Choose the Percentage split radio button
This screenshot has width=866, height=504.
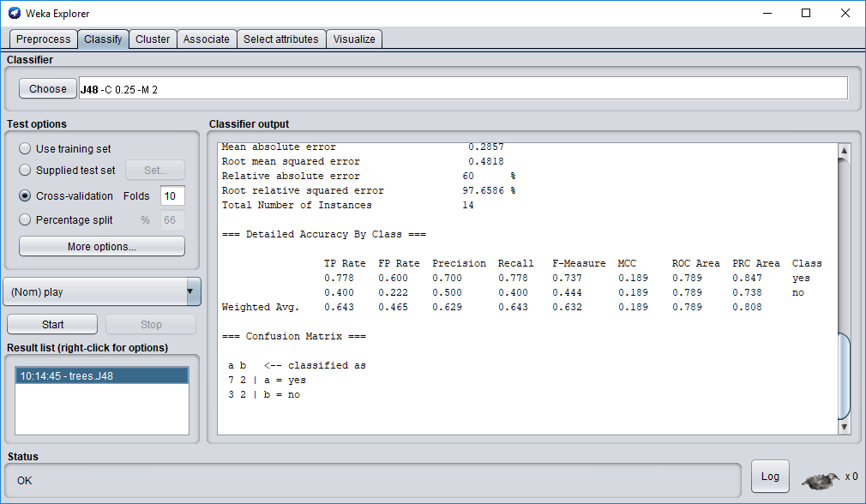tap(25, 220)
